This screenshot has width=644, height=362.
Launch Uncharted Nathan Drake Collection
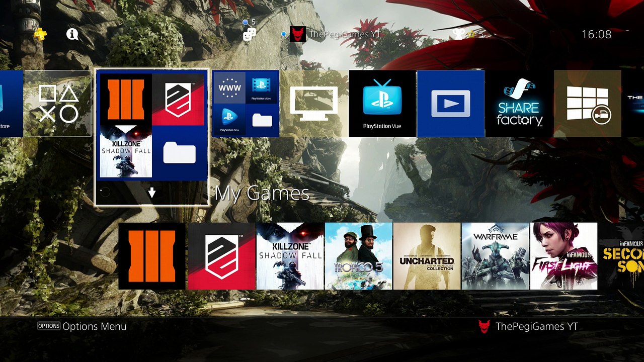click(427, 256)
